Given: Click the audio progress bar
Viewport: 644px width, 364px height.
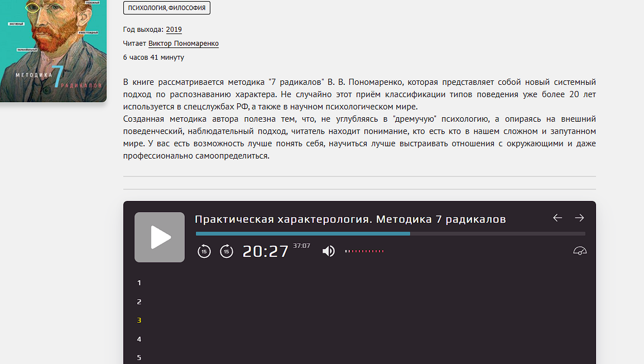Looking at the screenshot, I should (390, 233).
